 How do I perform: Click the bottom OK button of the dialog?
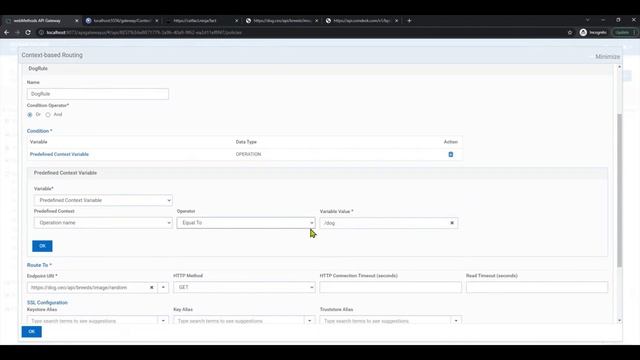(31, 331)
